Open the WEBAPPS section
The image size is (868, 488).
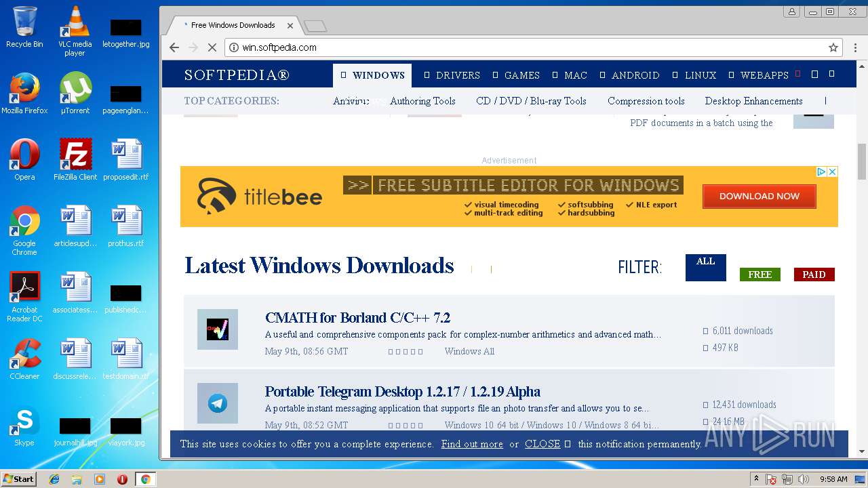[759, 75]
